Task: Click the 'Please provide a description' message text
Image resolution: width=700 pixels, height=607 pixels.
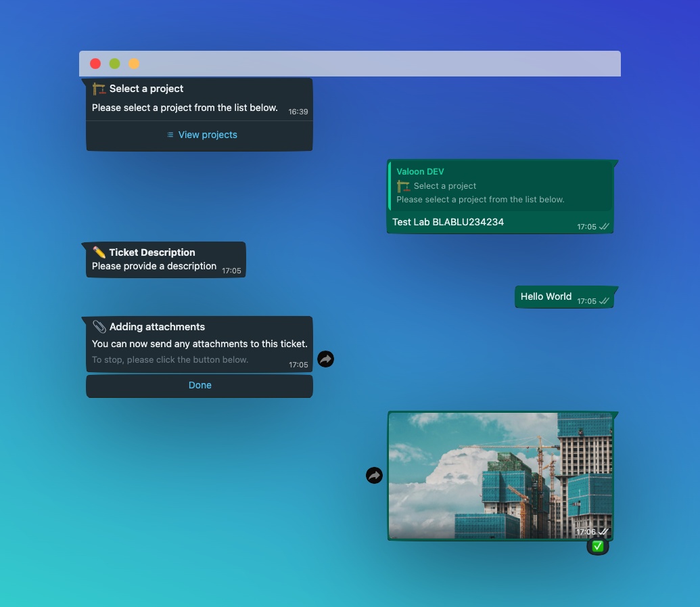Action: tap(154, 266)
